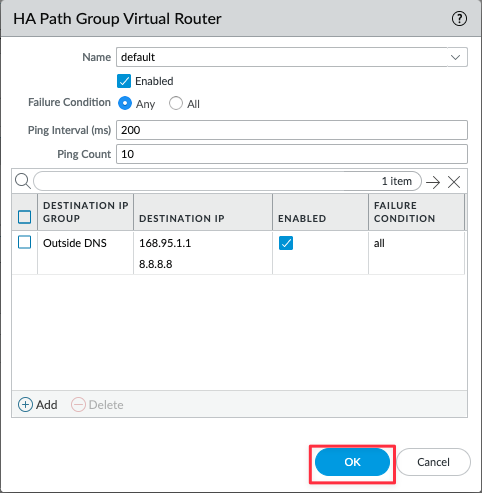Screen dimensions: 482x493
Task: Focus the Ping Count field
Action: (292, 154)
